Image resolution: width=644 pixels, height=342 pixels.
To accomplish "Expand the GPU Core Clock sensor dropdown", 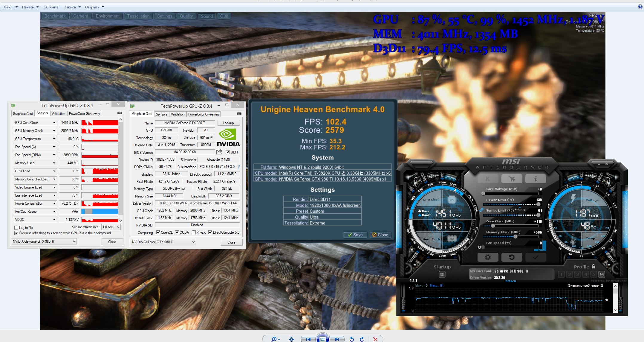I will click(54, 123).
